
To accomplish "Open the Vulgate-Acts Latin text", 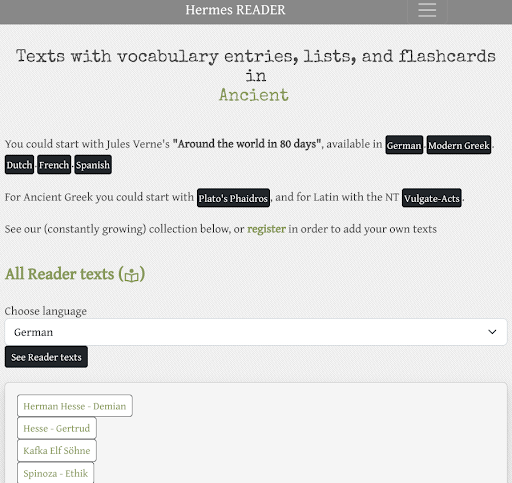I will coord(432,198).
